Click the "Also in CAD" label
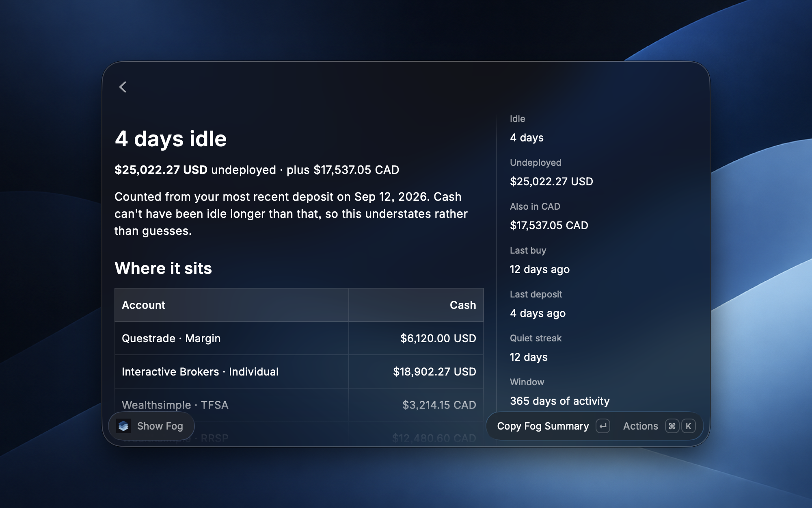 point(535,206)
